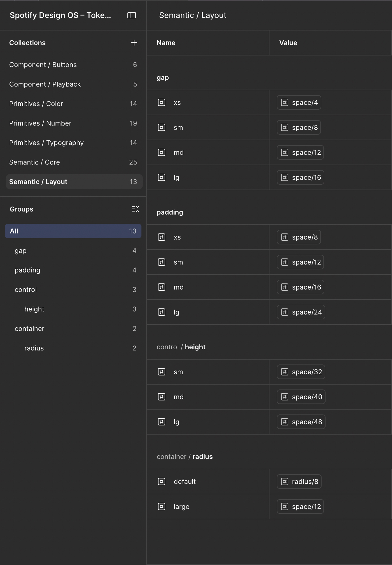Click the Groups heading
Viewport: 392px width, 565px height.
tap(22, 209)
